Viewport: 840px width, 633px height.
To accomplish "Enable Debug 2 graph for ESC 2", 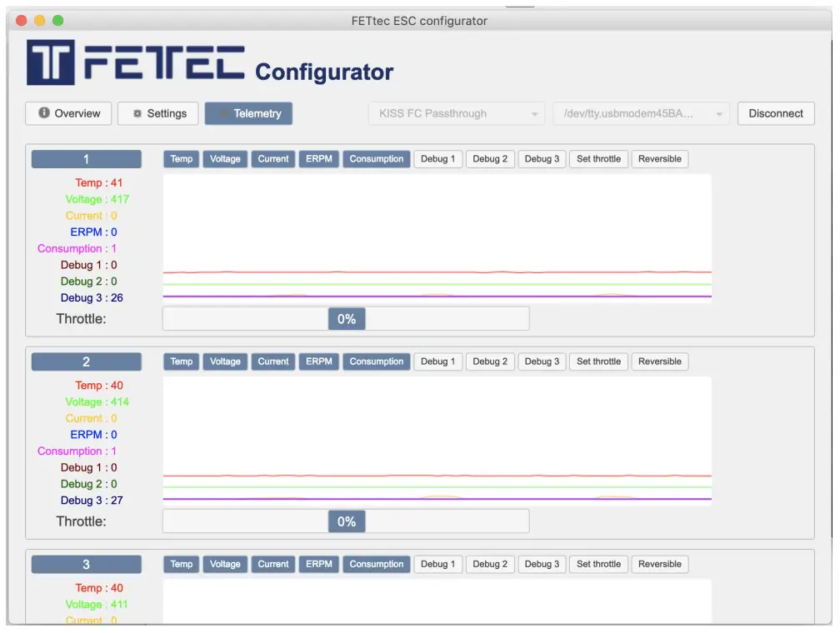I will click(x=490, y=361).
